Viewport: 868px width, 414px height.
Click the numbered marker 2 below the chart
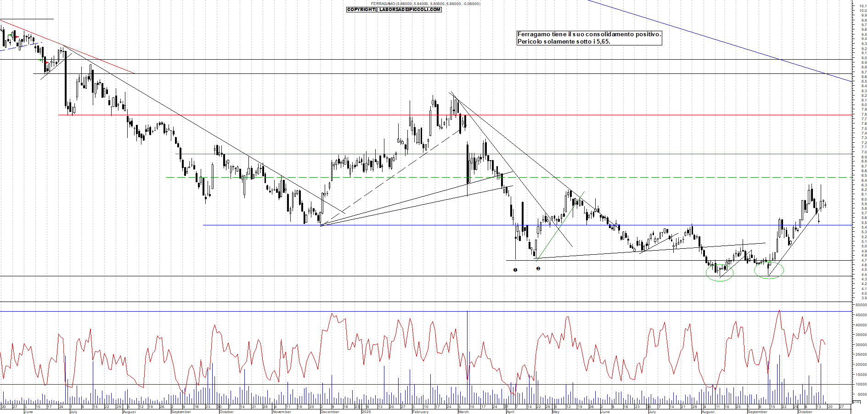coord(538,269)
